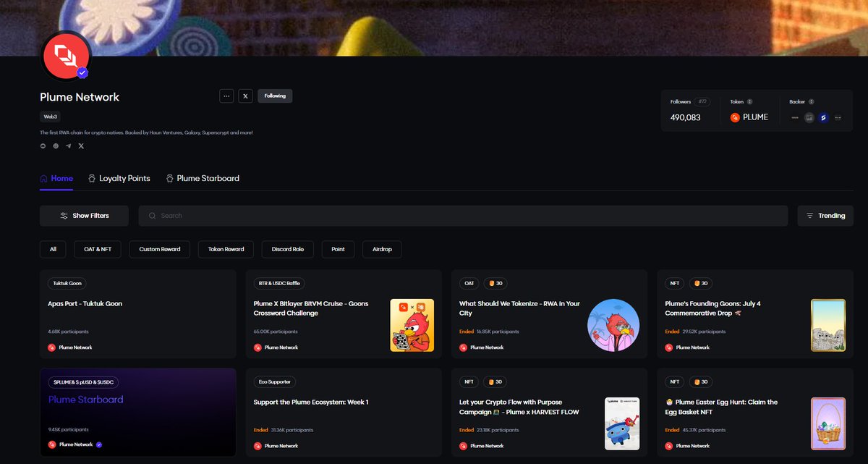
Task: Switch to the Home tab
Action: pyautogui.click(x=56, y=178)
